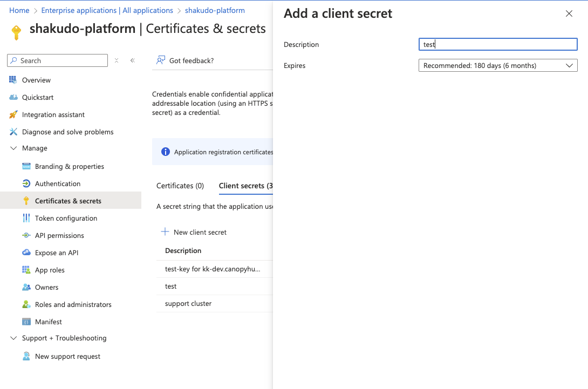Click the Roles and administrators icon
Screen dimensions: 588x389
(26, 304)
